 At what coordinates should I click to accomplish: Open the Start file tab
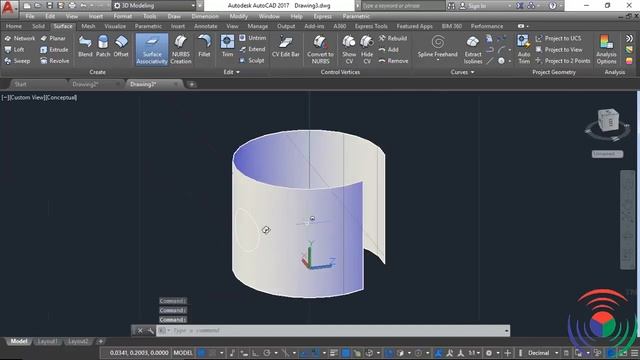(x=20, y=84)
